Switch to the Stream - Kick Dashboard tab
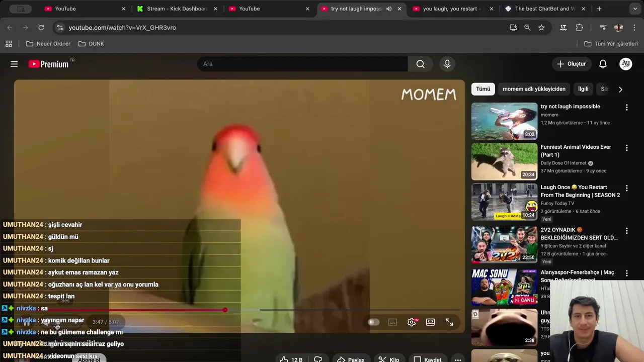This screenshot has width=644, height=362. (x=177, y=9)
